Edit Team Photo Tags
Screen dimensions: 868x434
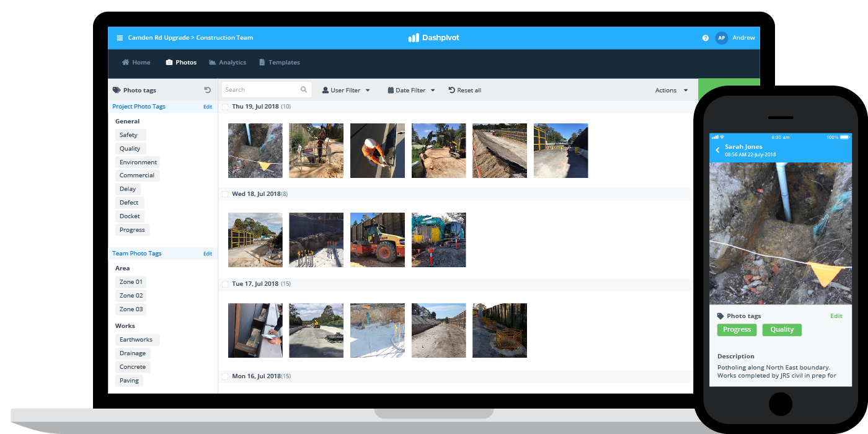pyautogui.click(x=208, y=254)
